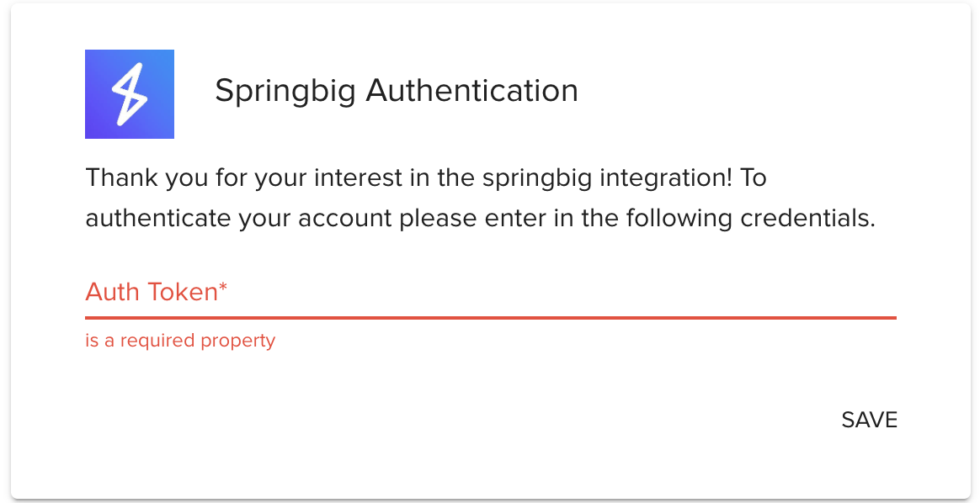
Task: Click the word "credentials" in the description
Action: [x=807, y=218]
